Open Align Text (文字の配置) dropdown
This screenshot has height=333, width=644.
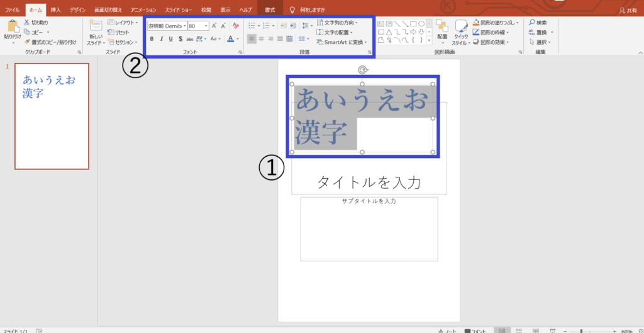(x=335, y=32)
